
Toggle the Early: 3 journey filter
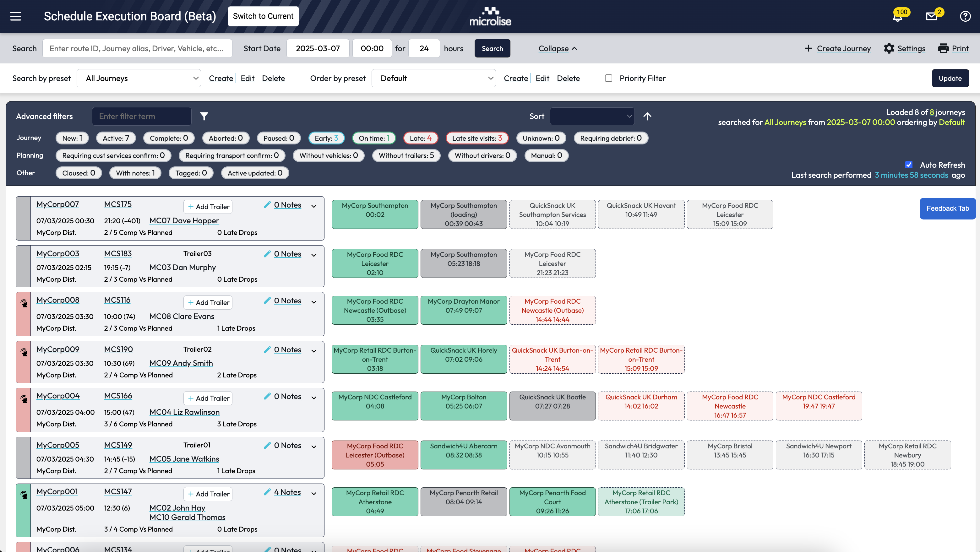(x=326, y=138)
